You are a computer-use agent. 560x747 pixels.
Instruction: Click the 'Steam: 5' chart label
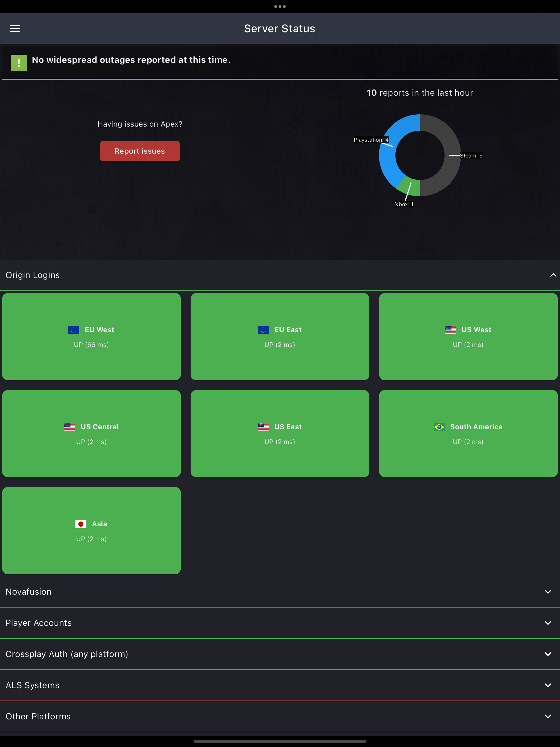click(471, 156)
